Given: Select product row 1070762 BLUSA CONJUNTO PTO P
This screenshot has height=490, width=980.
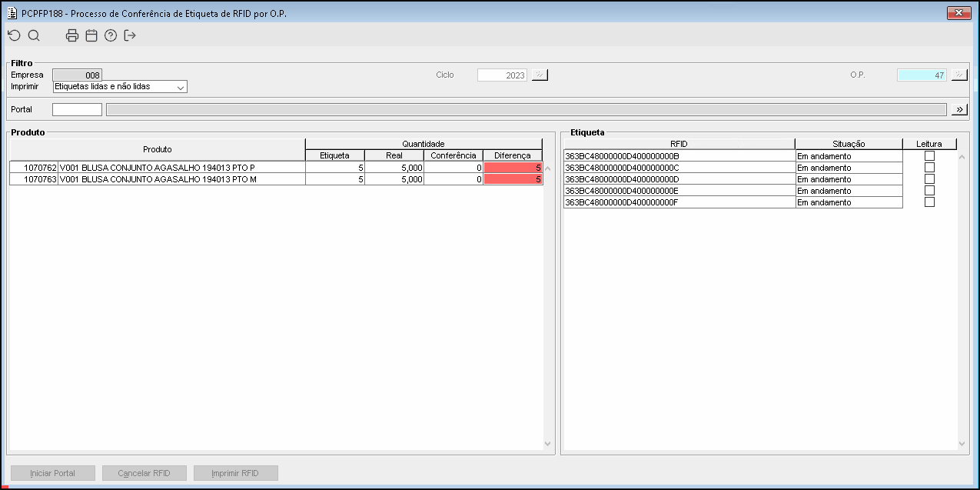Looking at the screenshot, I should click(x=276, y=168).
